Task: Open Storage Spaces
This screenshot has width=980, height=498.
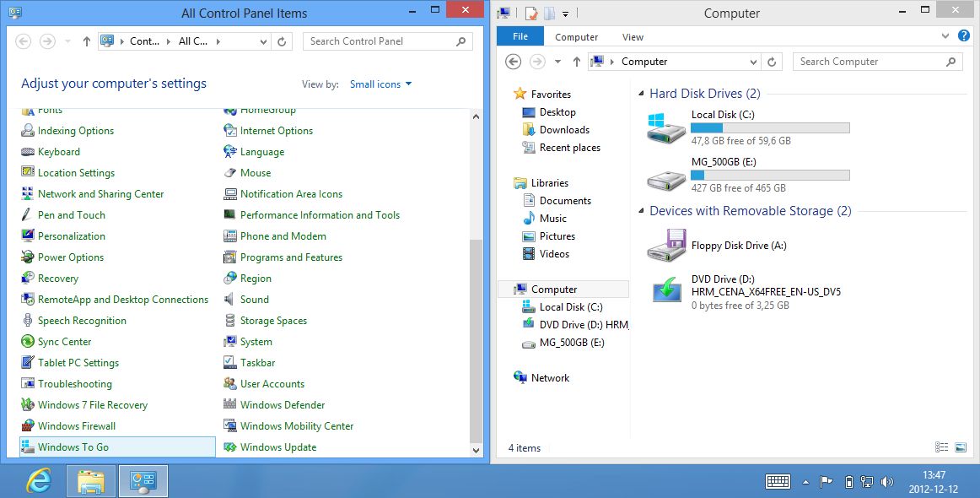Action: point(266,320)
